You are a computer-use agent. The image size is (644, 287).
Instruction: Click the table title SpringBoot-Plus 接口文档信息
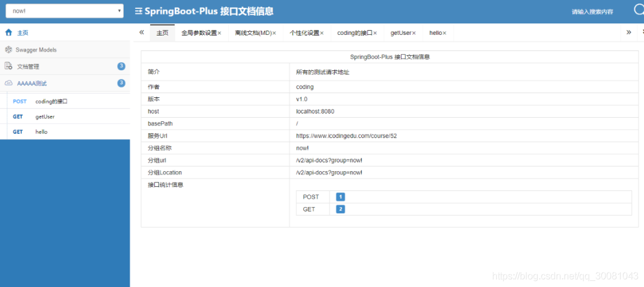pos(390,57)
